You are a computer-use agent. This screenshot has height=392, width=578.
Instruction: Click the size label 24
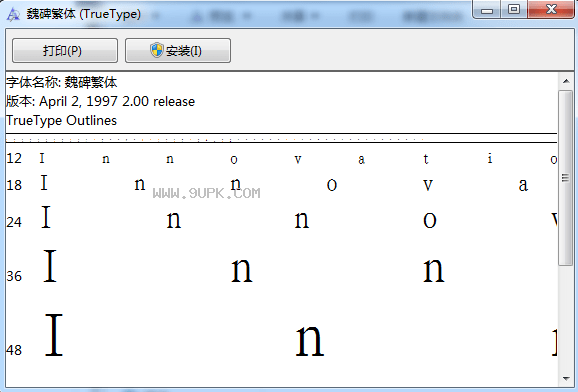[x=14, y=222]
